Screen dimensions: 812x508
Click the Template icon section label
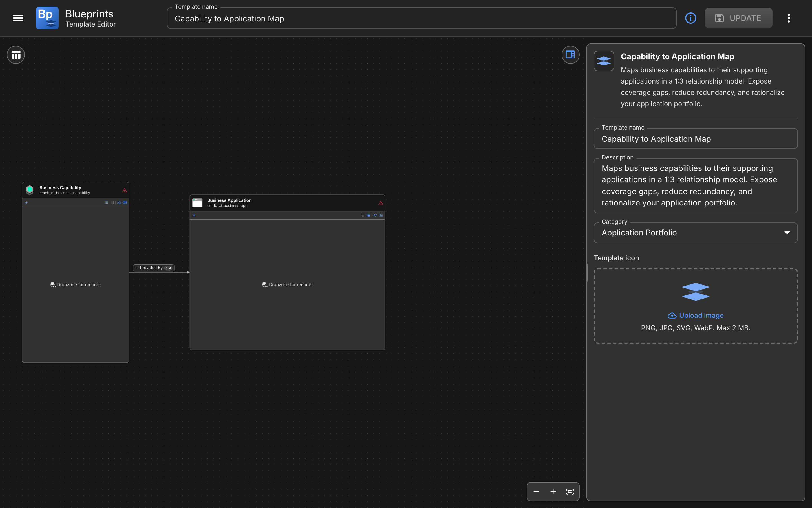pos(616,258)
